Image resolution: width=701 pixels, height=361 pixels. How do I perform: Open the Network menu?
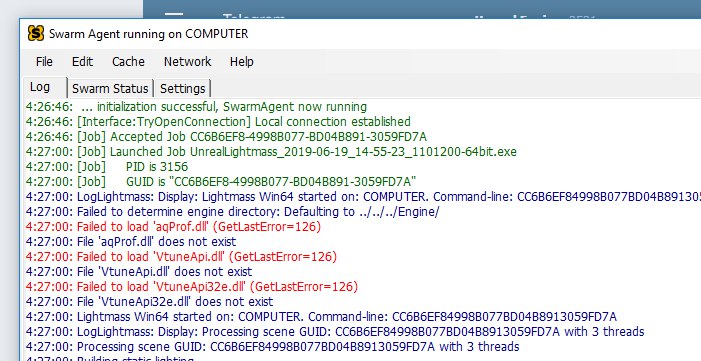tap(187, 62)
